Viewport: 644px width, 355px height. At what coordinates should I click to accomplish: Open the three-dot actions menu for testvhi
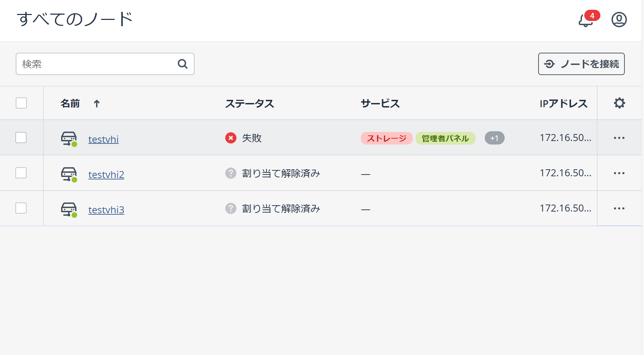click(619, 138)
